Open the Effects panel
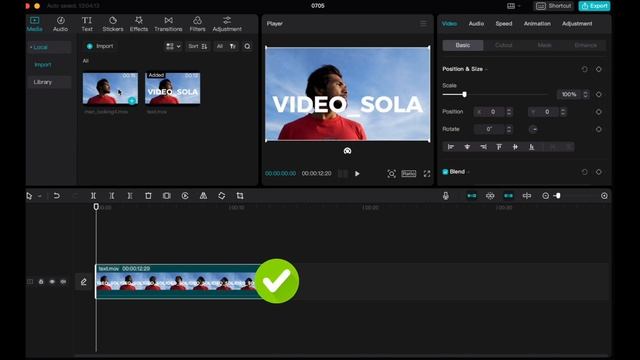The height and width of the screenshot is (360, 640). point(139,24)
